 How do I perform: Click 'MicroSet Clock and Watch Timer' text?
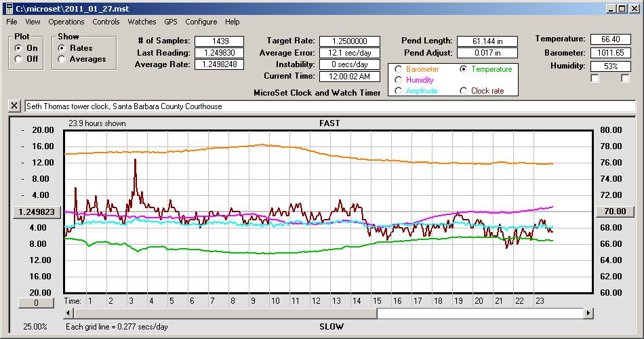[x=317, y=93]
